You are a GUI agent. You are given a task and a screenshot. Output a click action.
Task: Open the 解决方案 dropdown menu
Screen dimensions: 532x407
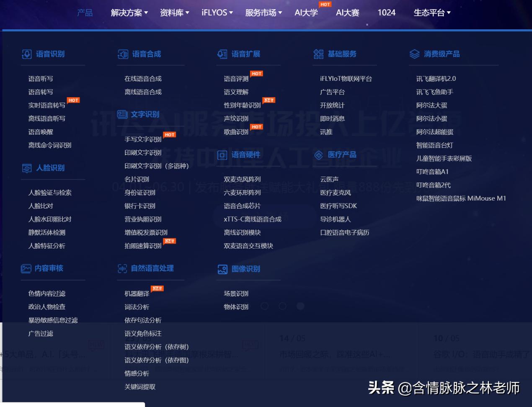tap(127, 13)
